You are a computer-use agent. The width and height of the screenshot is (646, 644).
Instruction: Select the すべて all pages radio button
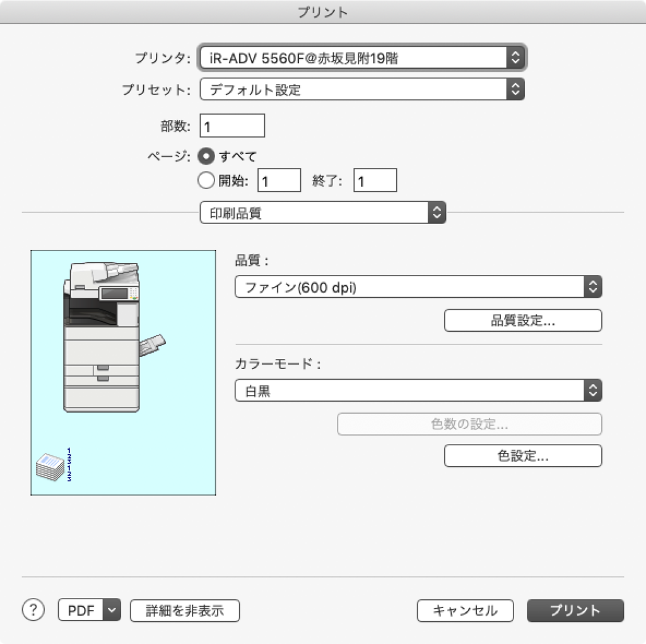pyautogui.click(x=206, y=156)
